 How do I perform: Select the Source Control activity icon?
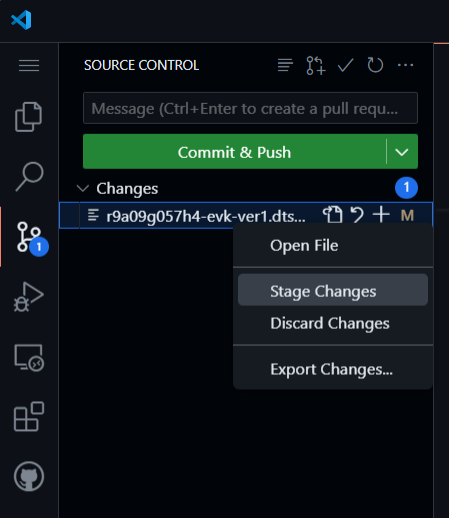click(x=30, y=238)
